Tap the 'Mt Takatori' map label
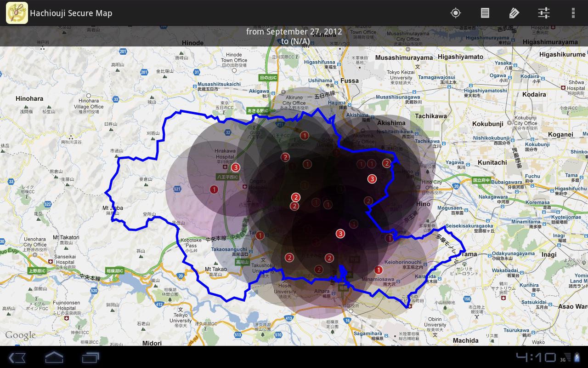Image resolution: width=588 pixels, height=368 pixels. pyautogui.click(x=66, y=237)
